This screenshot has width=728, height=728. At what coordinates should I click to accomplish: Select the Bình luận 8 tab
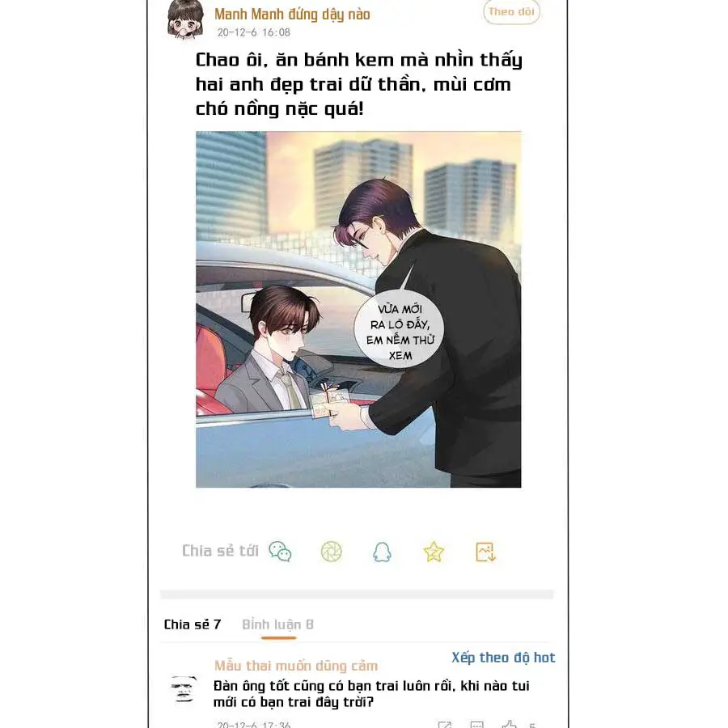click(277, 625)
